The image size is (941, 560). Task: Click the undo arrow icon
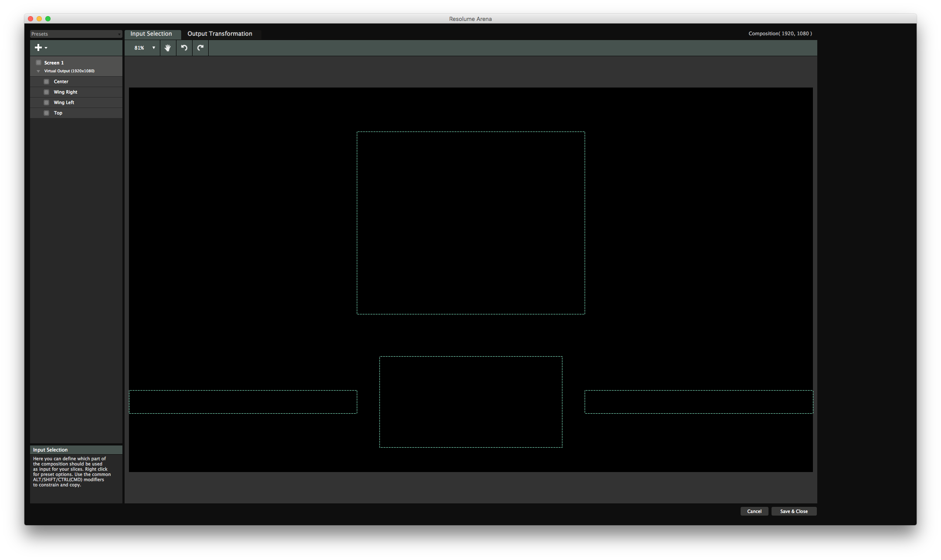point(184,48)
